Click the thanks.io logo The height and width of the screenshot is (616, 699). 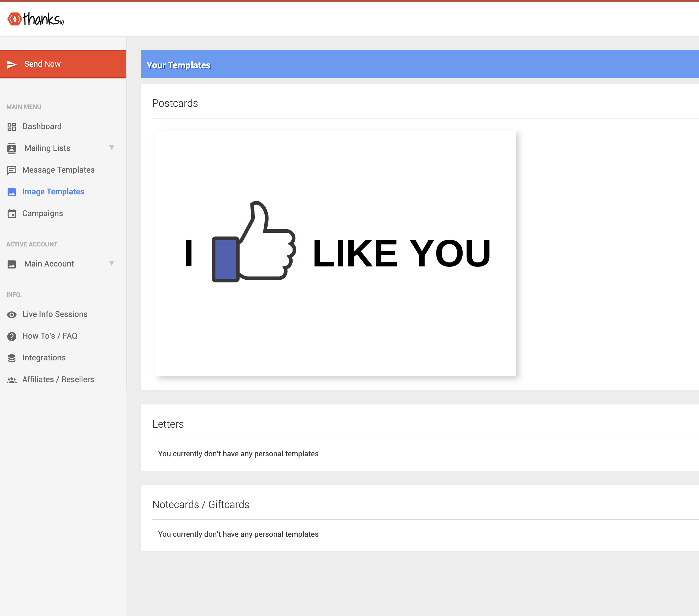pos(35,19)
